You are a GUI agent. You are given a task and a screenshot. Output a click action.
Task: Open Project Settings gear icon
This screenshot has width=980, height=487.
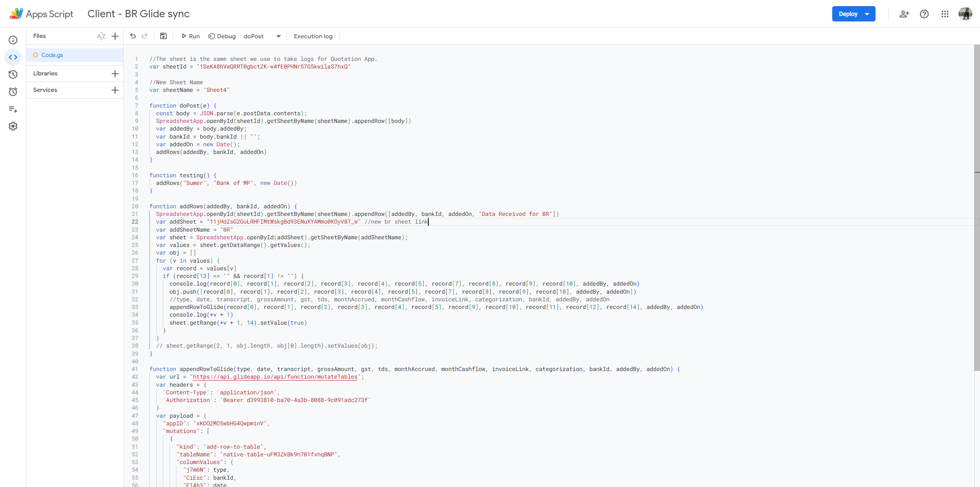13,126
